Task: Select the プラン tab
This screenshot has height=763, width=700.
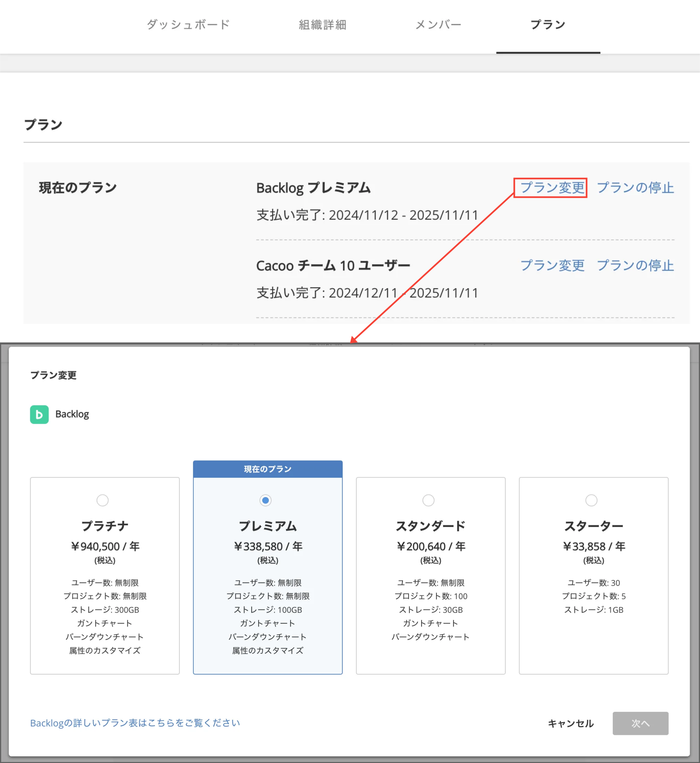Action: click(548, 25)
